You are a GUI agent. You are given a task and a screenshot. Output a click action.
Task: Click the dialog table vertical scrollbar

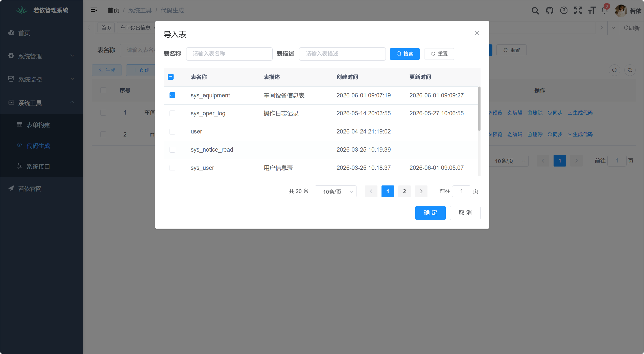(479, 109)
